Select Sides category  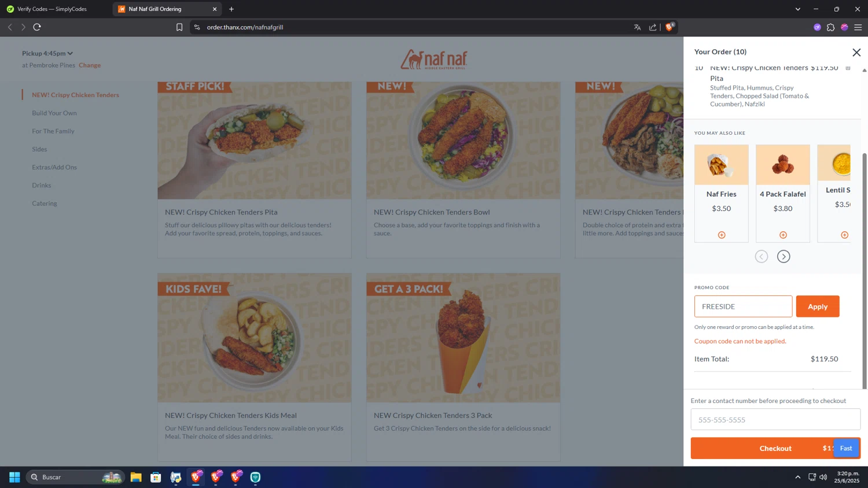39,149
